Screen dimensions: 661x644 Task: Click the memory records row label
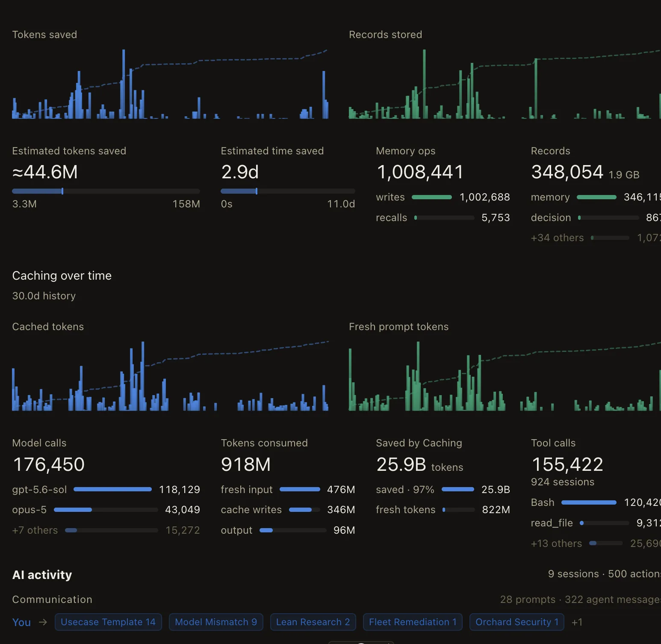pyautogui.click(x=550, y=197)
